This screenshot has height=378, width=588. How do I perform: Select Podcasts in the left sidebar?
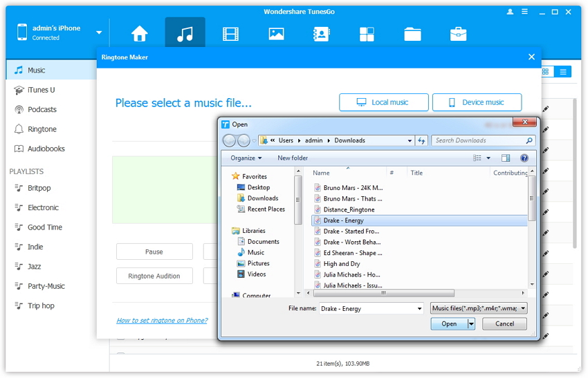[x=42, y=110]
